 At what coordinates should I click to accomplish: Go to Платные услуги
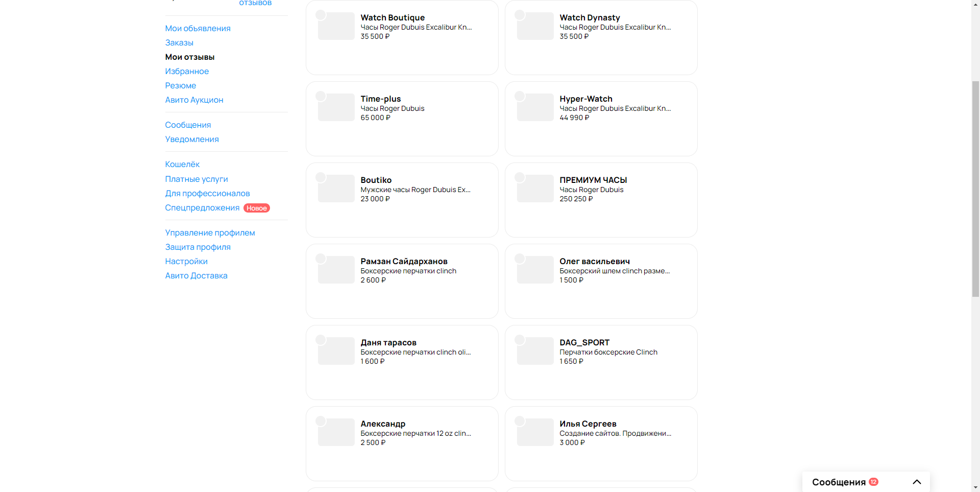(x=197, y=179)
